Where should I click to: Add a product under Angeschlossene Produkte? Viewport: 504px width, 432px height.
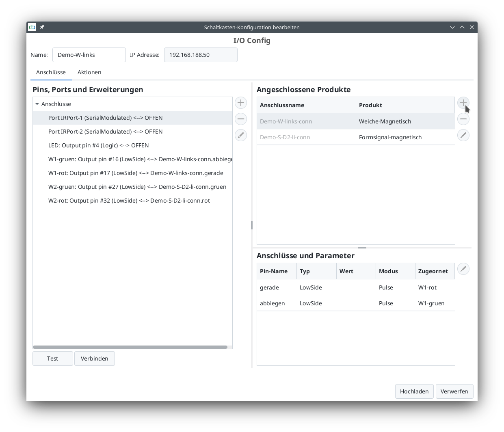(463, 103)
